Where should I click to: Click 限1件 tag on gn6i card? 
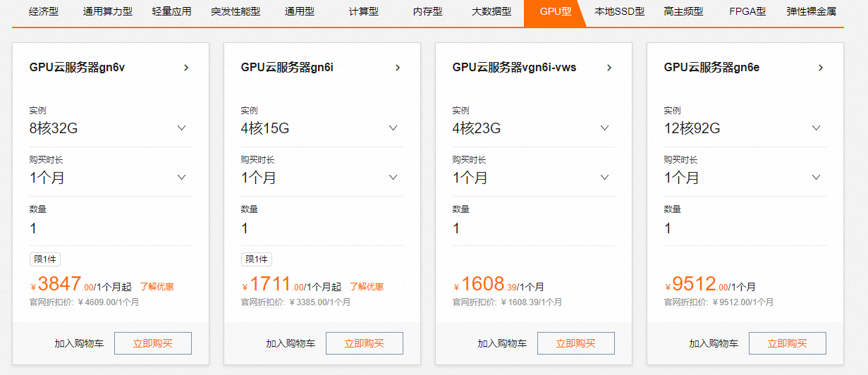point(257,259)
